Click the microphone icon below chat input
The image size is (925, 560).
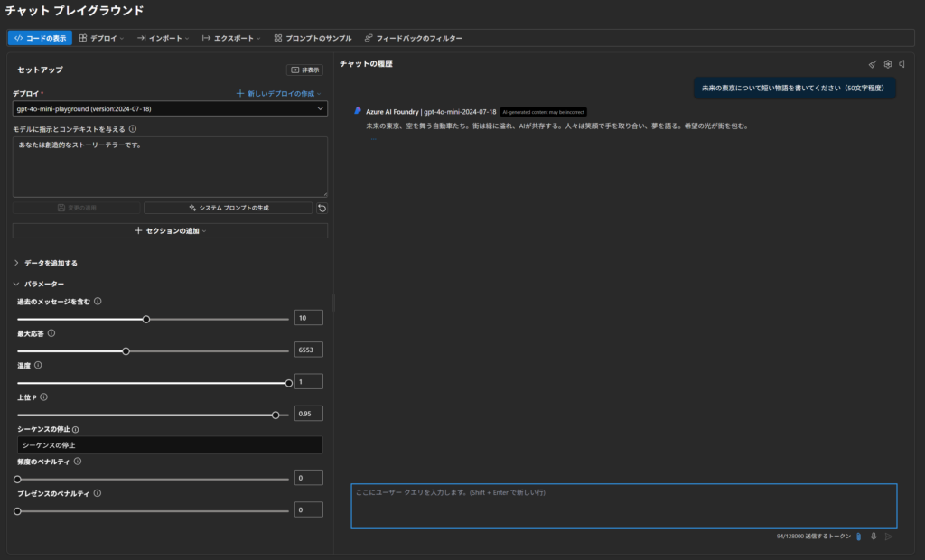tap(874, 537)
